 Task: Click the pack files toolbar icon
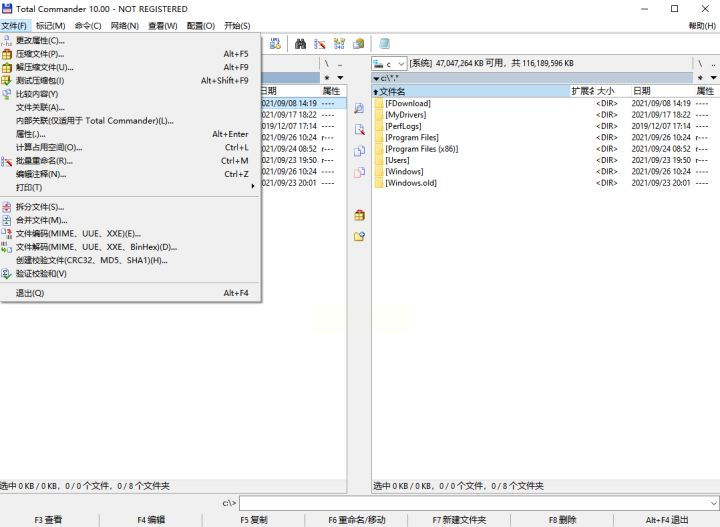click(x=359, y=44)
